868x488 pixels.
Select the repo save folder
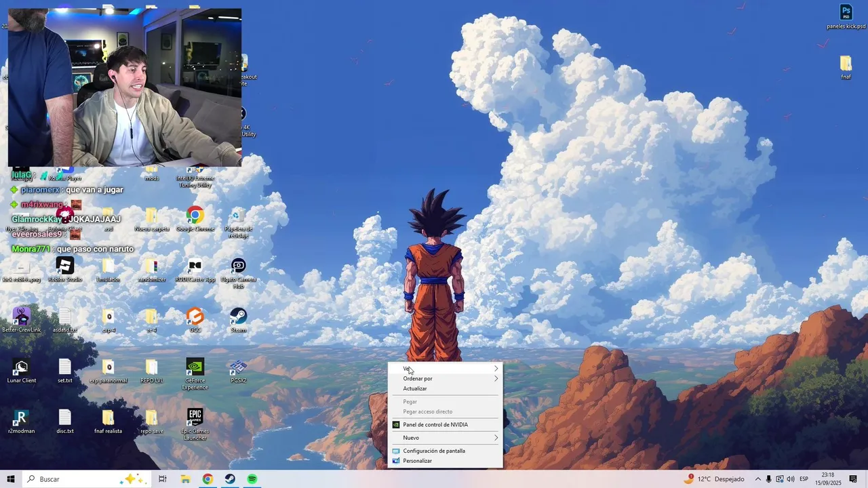[152, 421]
